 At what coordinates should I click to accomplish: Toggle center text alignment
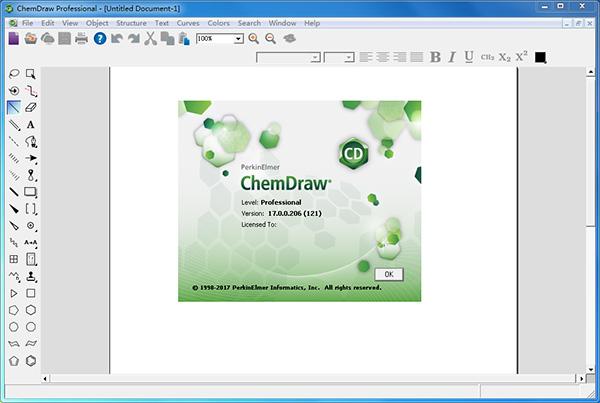383,57
